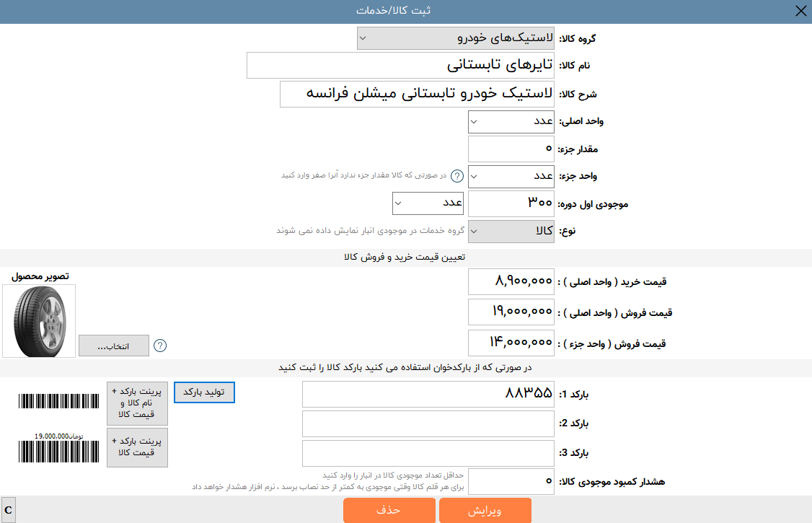Open the گروه کالا dropdown
812x523 pixels.
455,38
